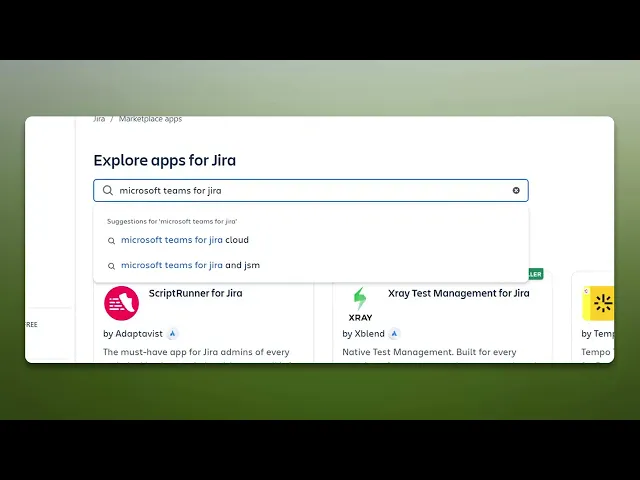Click the 'Native Test Management. Built for every' description

point(429,352)
